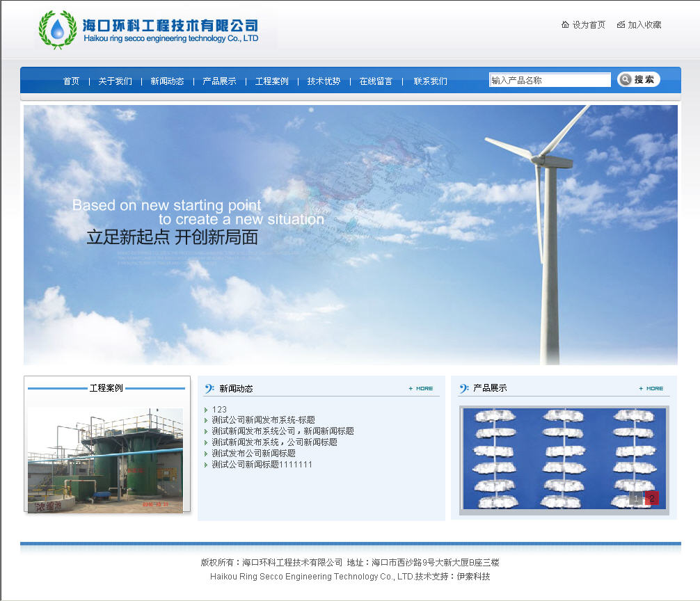Switch product slideshow to slide 1

pos(636,498)
